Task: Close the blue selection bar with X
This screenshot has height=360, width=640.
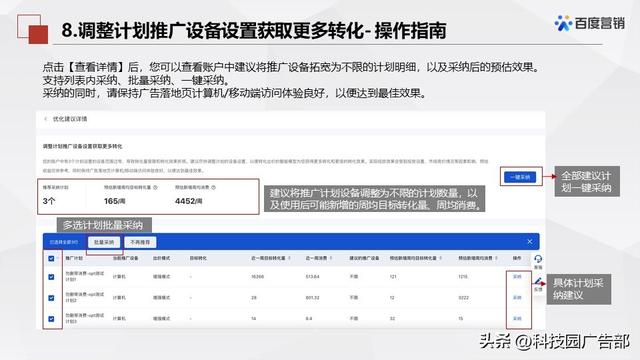Action: (530, 242)
